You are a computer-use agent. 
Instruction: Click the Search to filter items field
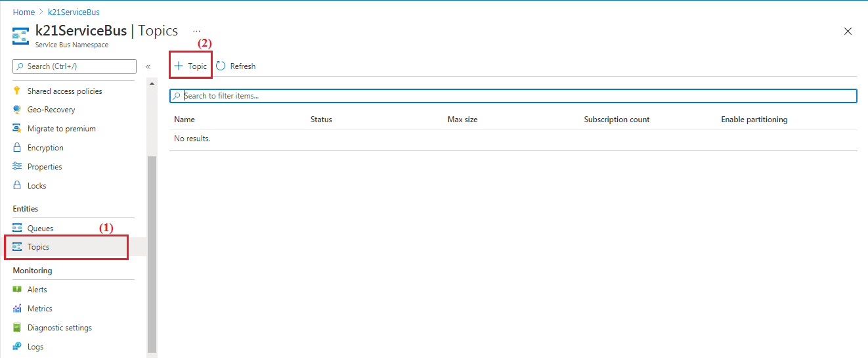(x=513, y=96)
